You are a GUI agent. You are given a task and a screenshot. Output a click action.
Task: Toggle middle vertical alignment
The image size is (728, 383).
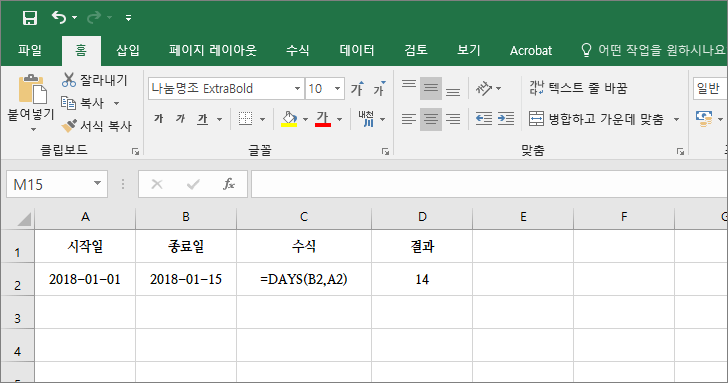click(431, 88)
